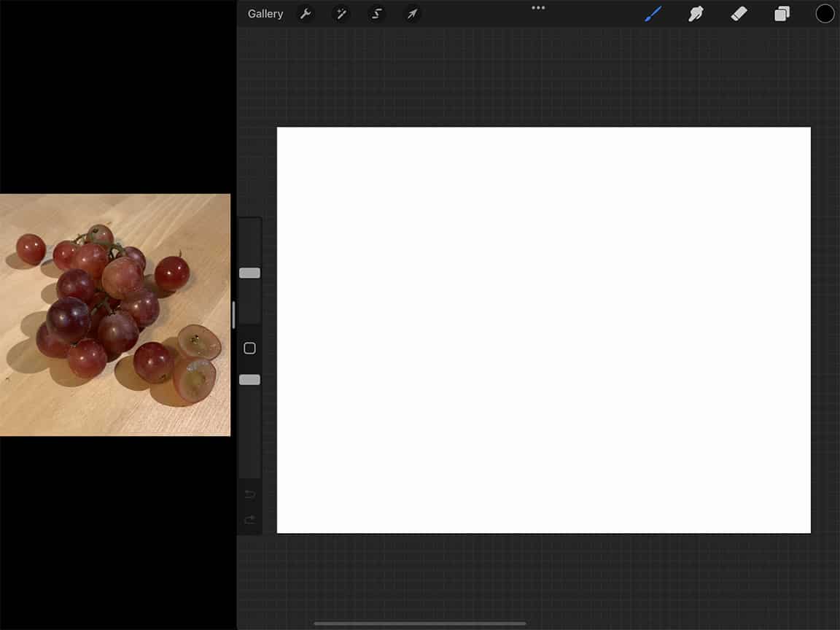The height and width of the screenshot is (630, 840).
Task: Open the canvas options ellipsis menu
Action: (x=537, y=8)
